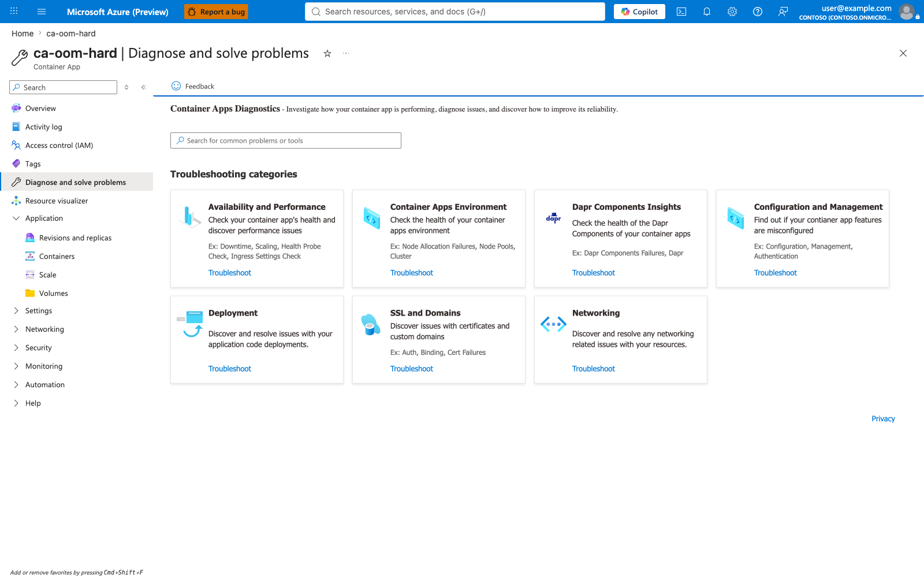This screenshot has height=578, width=924.
Task: Collapse the sidebar with double chevron
Action: point(144,87)
